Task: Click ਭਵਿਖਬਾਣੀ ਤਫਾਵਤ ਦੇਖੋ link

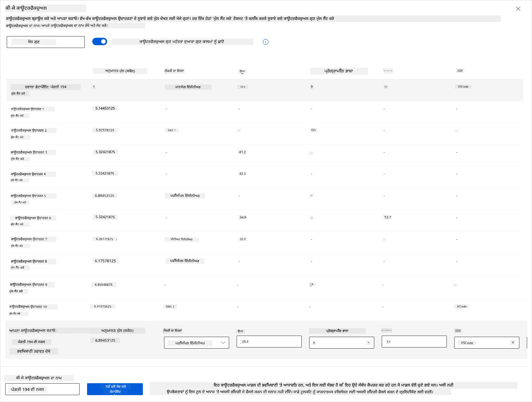Action: click(34, 351)
